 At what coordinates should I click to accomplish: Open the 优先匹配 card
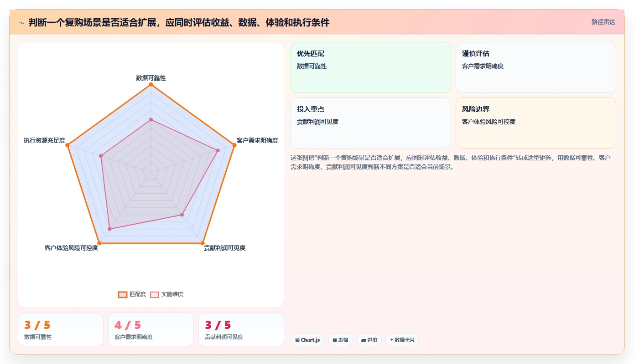pos(370,67)
